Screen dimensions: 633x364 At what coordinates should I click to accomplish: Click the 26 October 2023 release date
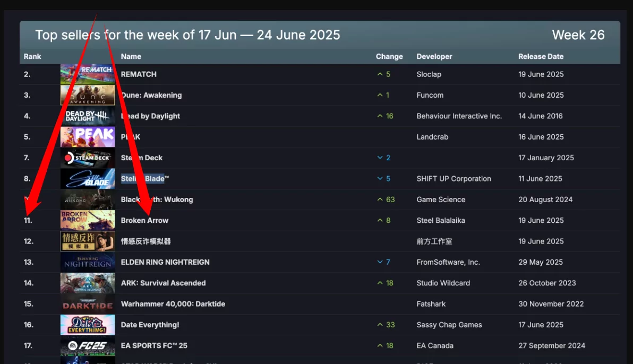[547, 283]
